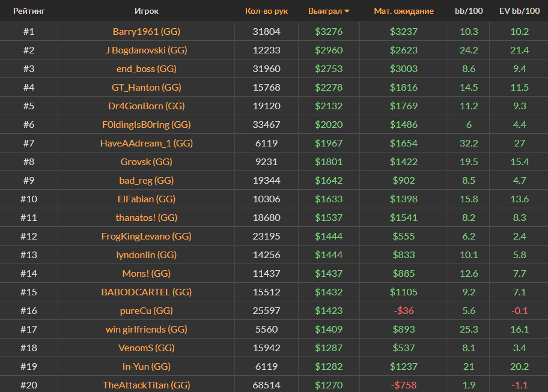The width and height of the screenshot is (548, 392).
Task: Sort by Мат. ожидание column header
Action: click(403, 11)
